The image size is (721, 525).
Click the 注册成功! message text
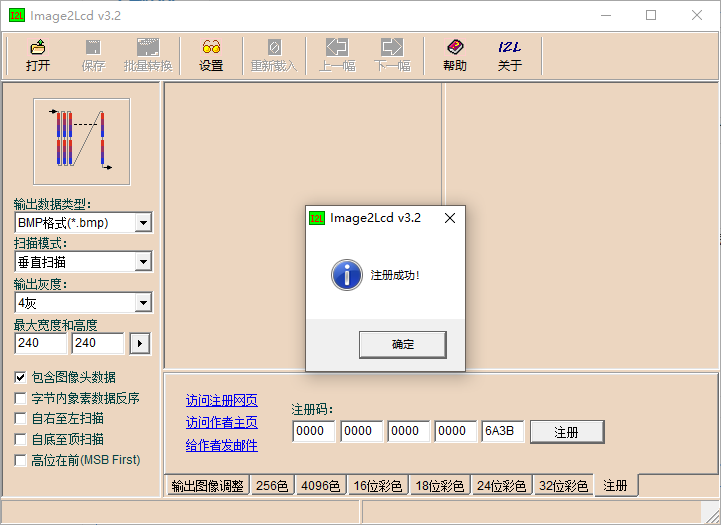pos(395,275)
